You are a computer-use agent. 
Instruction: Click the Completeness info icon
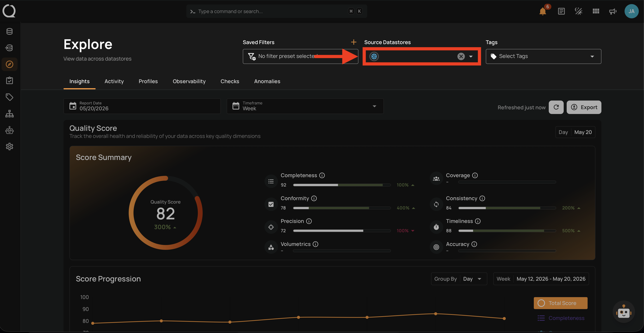(x=322, y=175)
